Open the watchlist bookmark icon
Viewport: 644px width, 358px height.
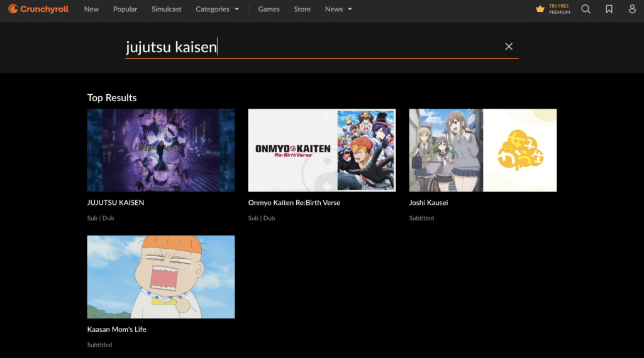(x=609, y=9)
